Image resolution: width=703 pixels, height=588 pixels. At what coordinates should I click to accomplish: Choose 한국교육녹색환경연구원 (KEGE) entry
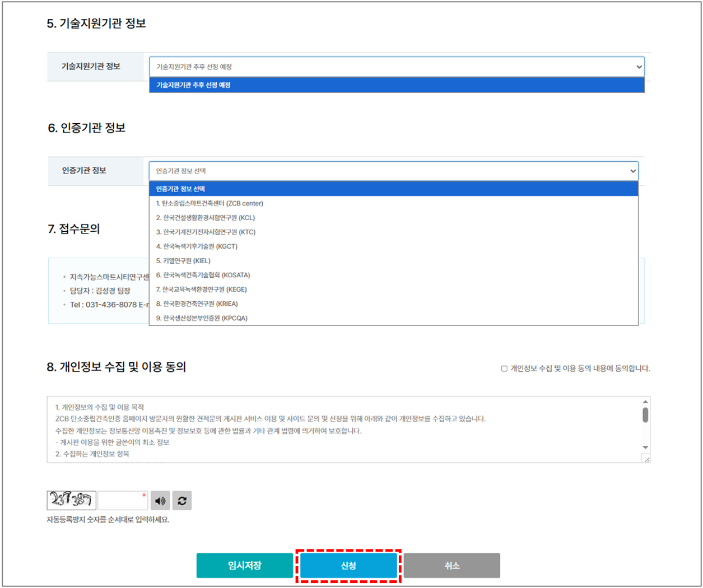[201, 290]
